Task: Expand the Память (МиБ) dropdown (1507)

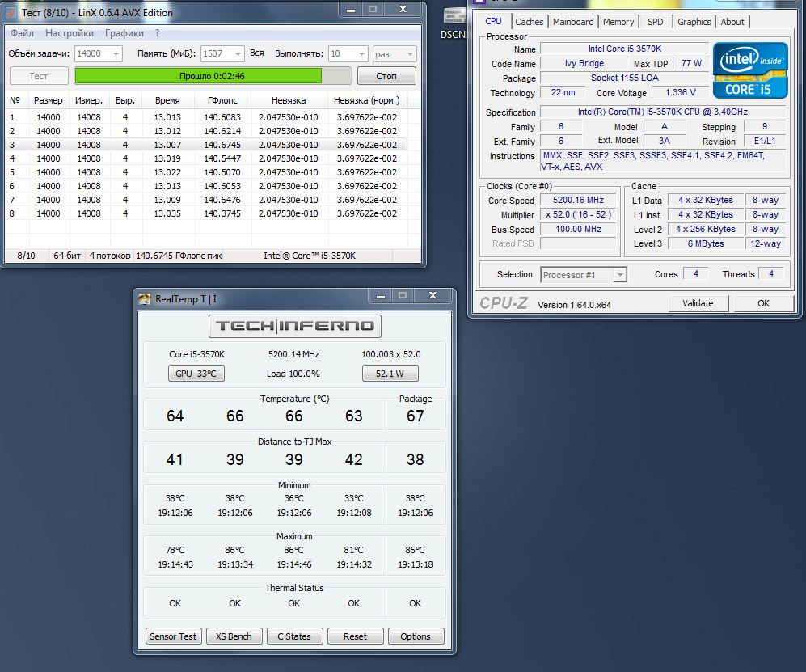Action: pos(222,53)
